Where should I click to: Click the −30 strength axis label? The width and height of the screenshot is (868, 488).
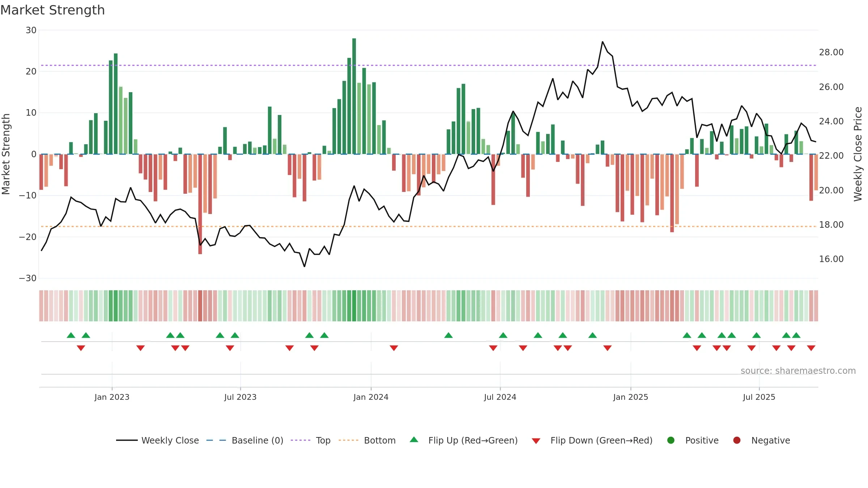coord(28,278)
